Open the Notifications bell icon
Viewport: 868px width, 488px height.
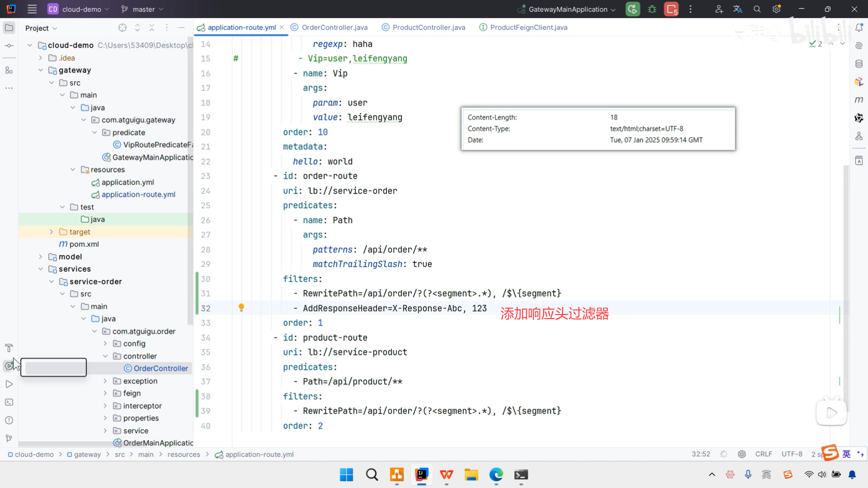(x=859, y=28)
